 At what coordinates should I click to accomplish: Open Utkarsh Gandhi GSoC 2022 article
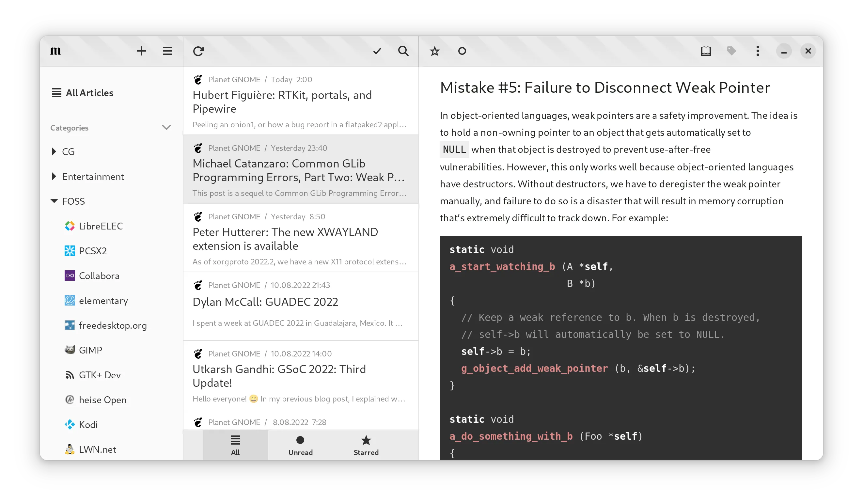301,375
